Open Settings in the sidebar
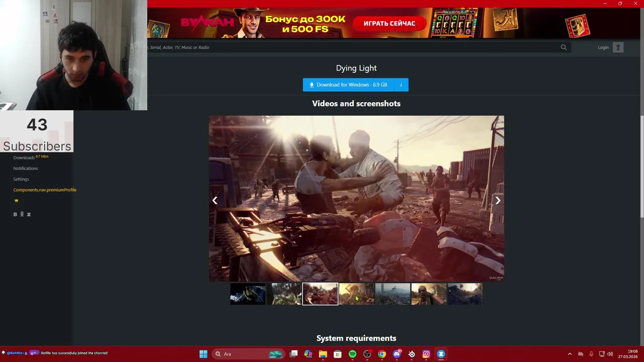Screen dimensions: 644x362 [21, 179]
